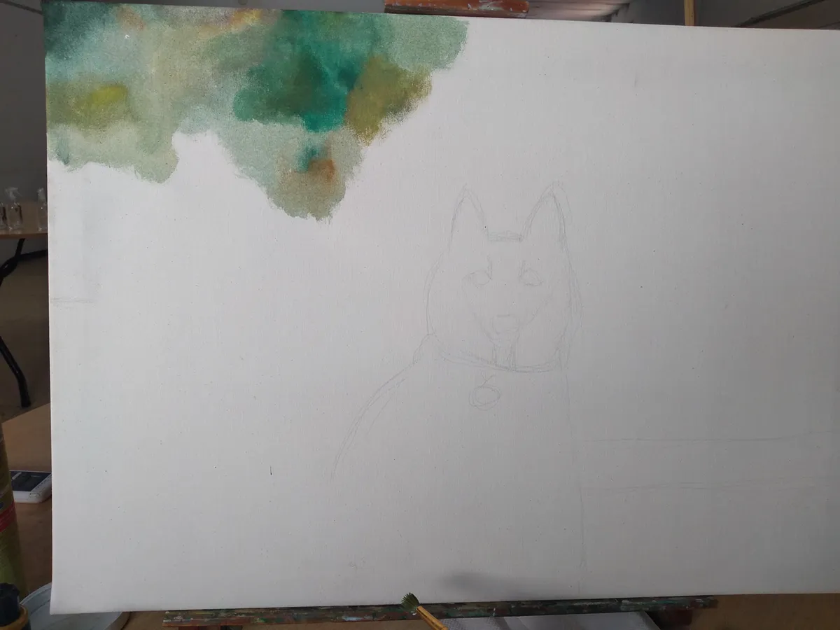
Task: Select the round collar tag sketch
Action: click(x=483, y=396)
